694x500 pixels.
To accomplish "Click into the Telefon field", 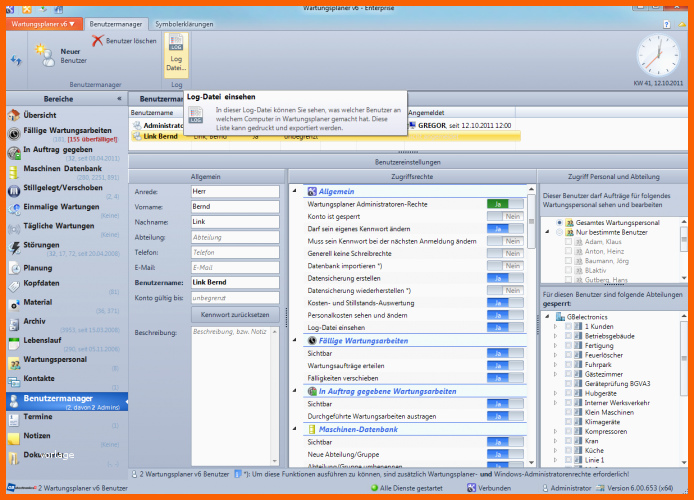I will [x=235, y=253].
